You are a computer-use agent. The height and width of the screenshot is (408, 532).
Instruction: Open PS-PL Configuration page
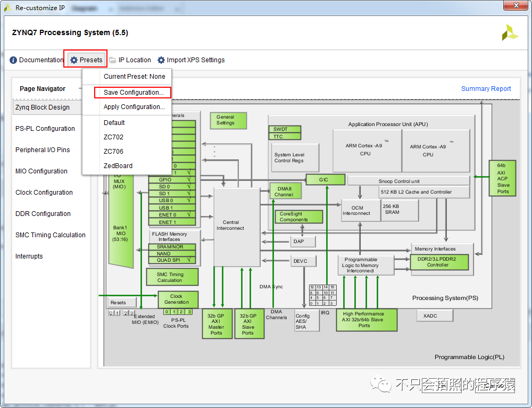(x=45, y=129)
